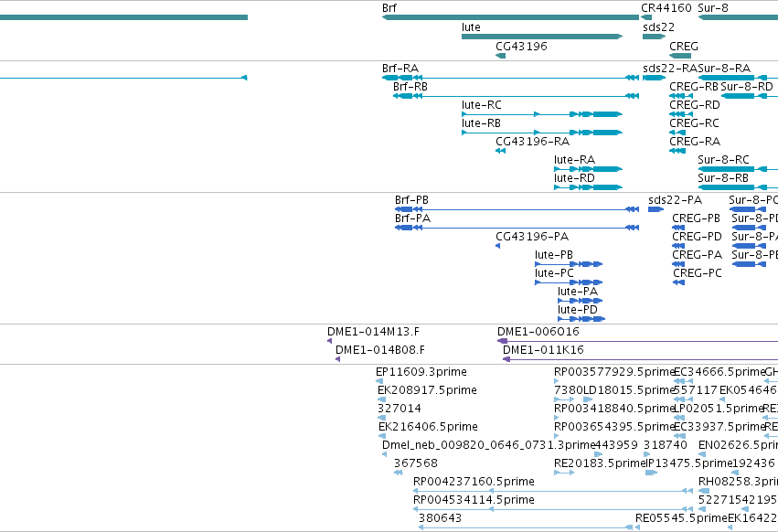Open the CREG-RD transcript label
This screenshot has width=778, height=532.
pyautogui.click(x=695, y=105)
